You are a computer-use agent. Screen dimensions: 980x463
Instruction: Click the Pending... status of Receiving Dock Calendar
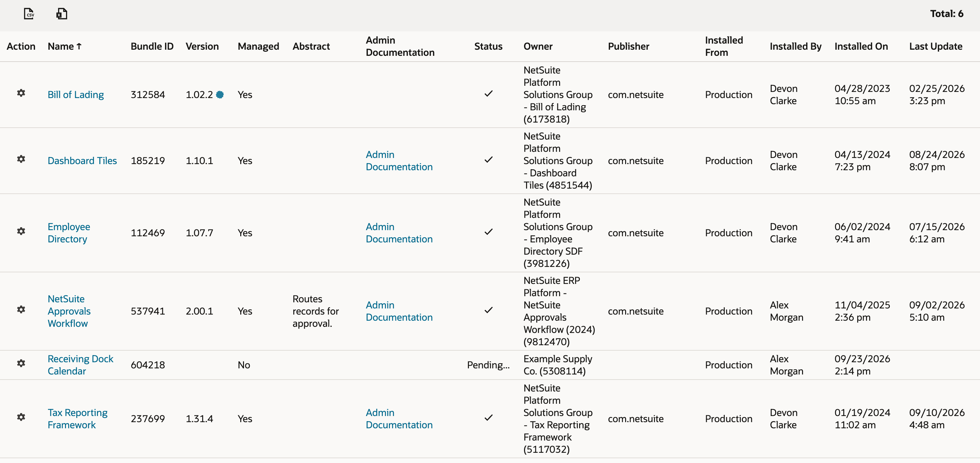pos(488,365)
